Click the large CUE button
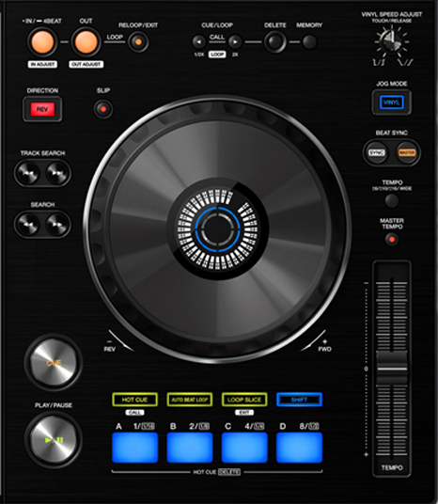The height and width of the screenshot is (504, 438). pos(54,363)
